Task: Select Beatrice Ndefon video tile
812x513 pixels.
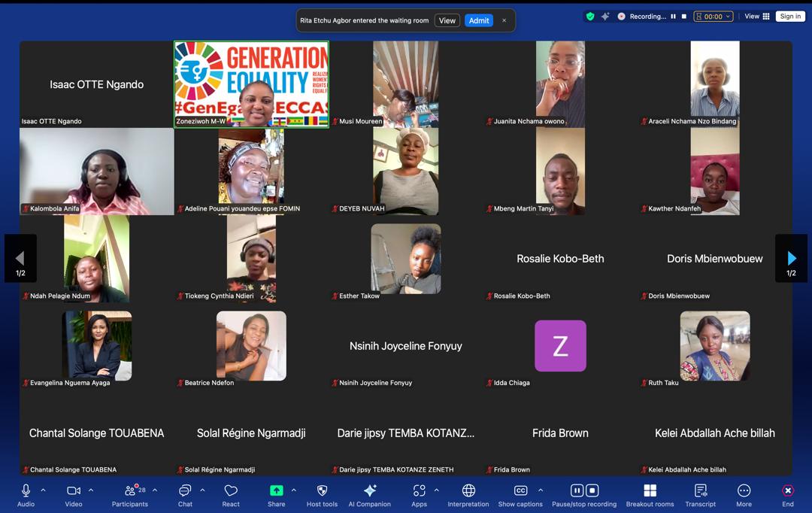Action: (251, 345)
